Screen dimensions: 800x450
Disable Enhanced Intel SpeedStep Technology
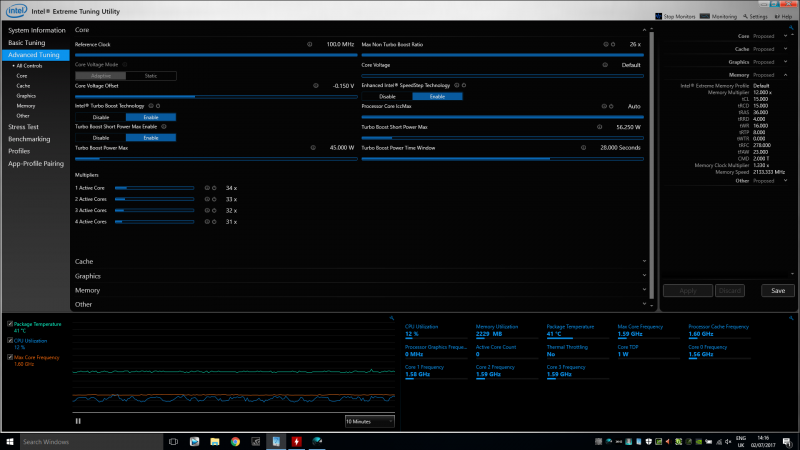pos(387,96)
